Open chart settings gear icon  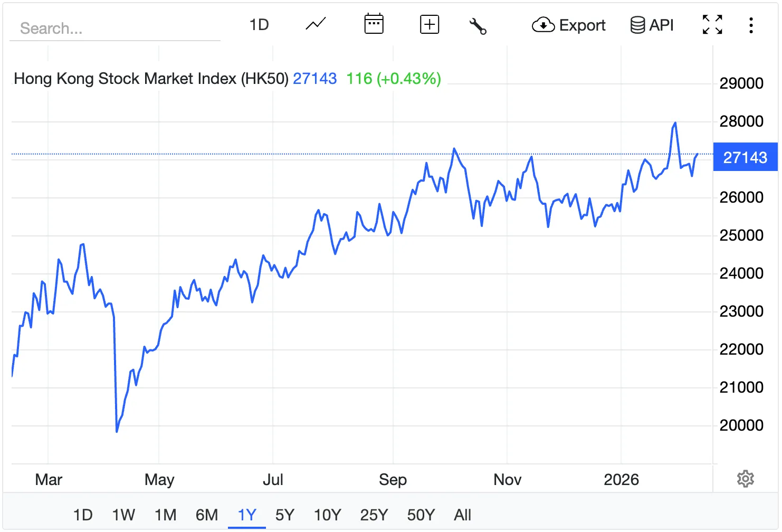[x=745, y=479]
